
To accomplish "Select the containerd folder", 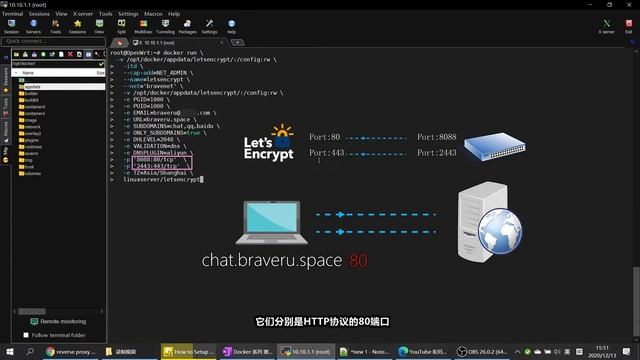I will pos(32,107).
